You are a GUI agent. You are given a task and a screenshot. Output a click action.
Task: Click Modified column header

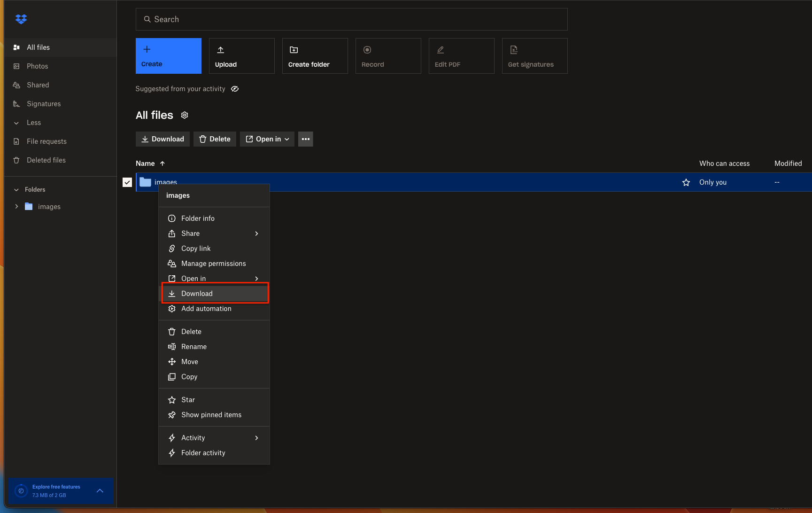click(x=788, y=163)
